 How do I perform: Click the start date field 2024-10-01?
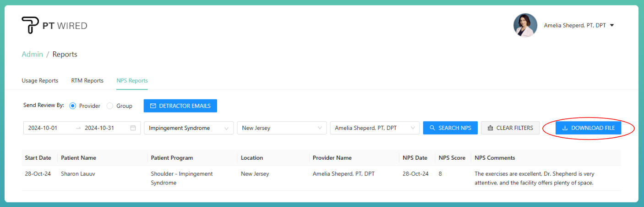[43, 128]
